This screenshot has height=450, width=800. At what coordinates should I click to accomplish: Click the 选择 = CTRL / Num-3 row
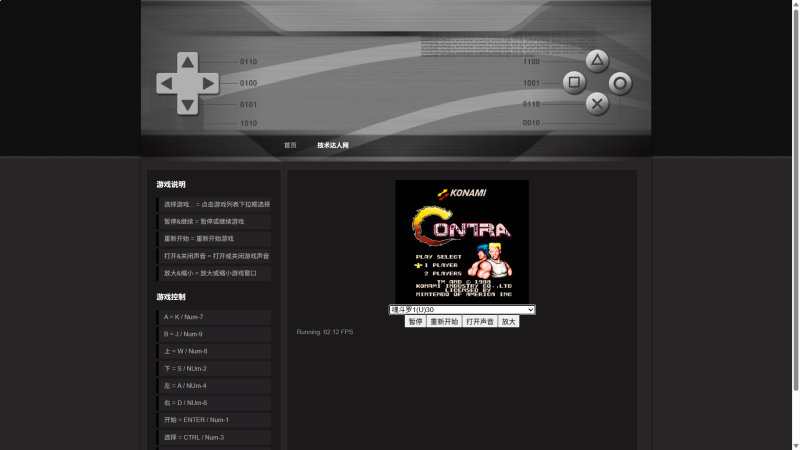[214, 437]
